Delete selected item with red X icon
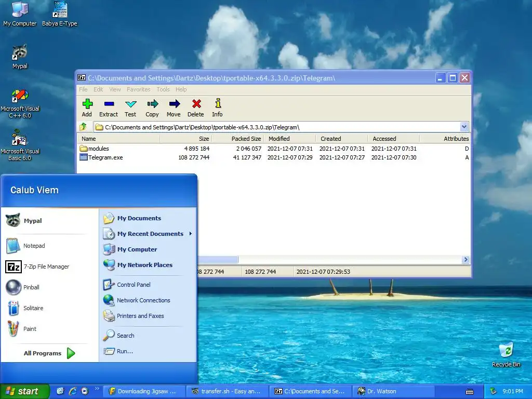The image size is (532, 399). (196, 108)
